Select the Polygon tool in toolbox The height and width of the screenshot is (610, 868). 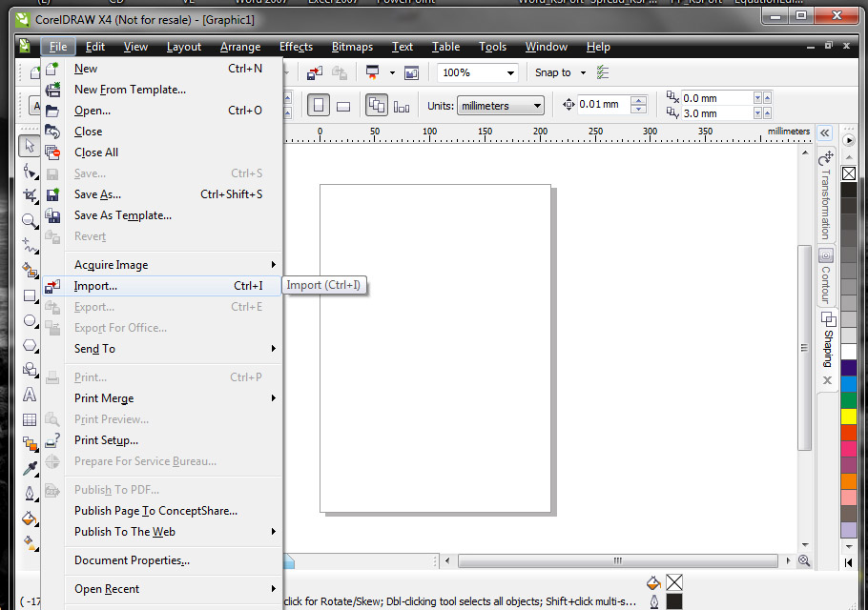pyautogui.click(x=30, y=346)
